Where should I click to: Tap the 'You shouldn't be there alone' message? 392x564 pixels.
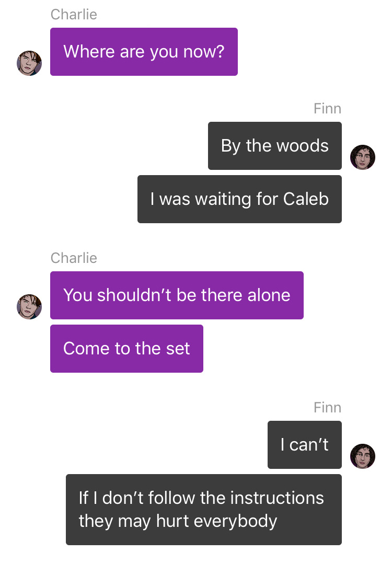point(177,295)
